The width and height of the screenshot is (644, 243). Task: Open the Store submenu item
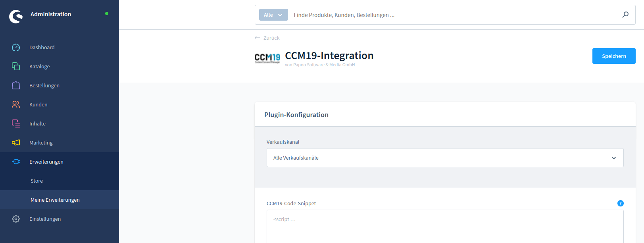coord(37,181)
